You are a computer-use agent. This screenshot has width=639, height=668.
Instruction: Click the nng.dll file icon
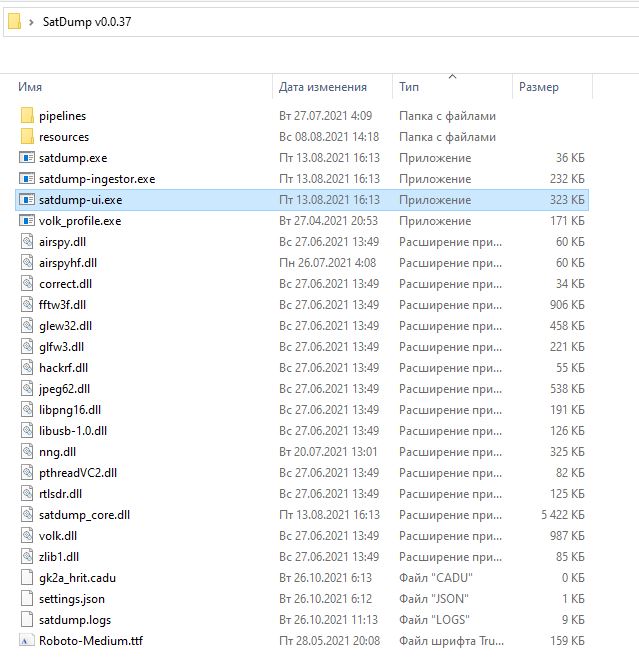pos(27,452)
